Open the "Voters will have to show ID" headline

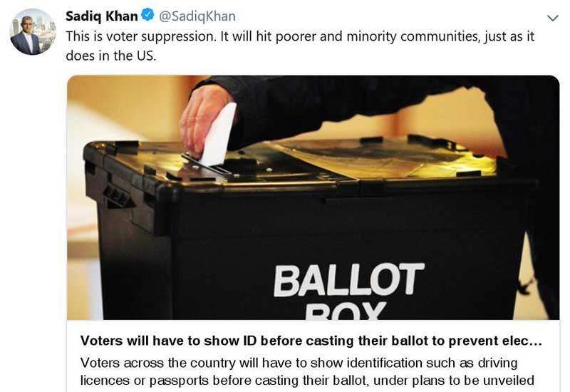pos(306,340)
